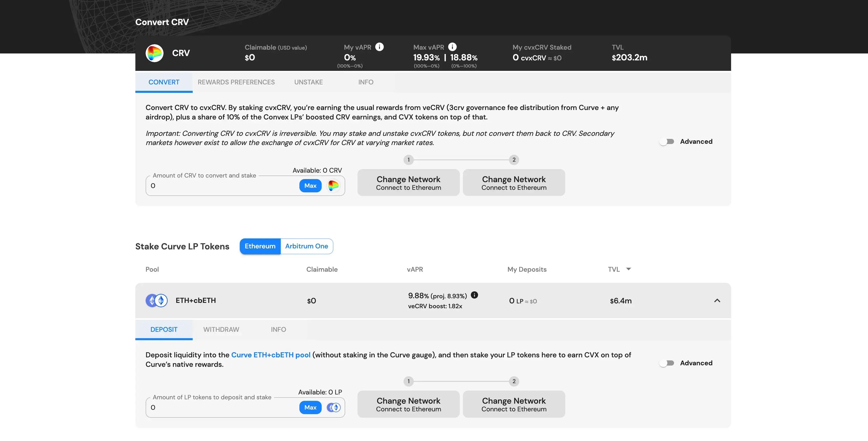Open the Curve ETH+cbETH pool link
Screen dimensions: 868x441
click(x=270, y=355)
